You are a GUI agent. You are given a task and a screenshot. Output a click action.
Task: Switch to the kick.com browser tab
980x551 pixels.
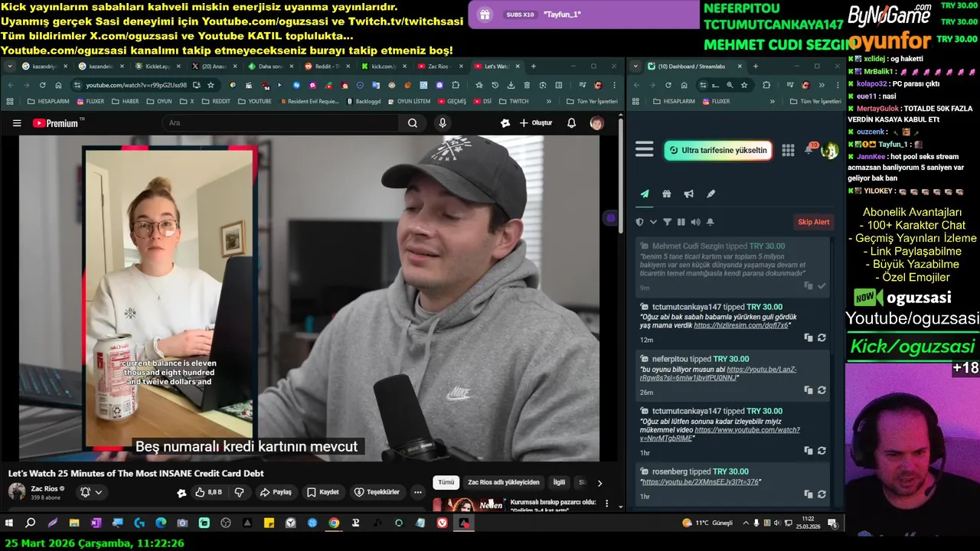384,67
